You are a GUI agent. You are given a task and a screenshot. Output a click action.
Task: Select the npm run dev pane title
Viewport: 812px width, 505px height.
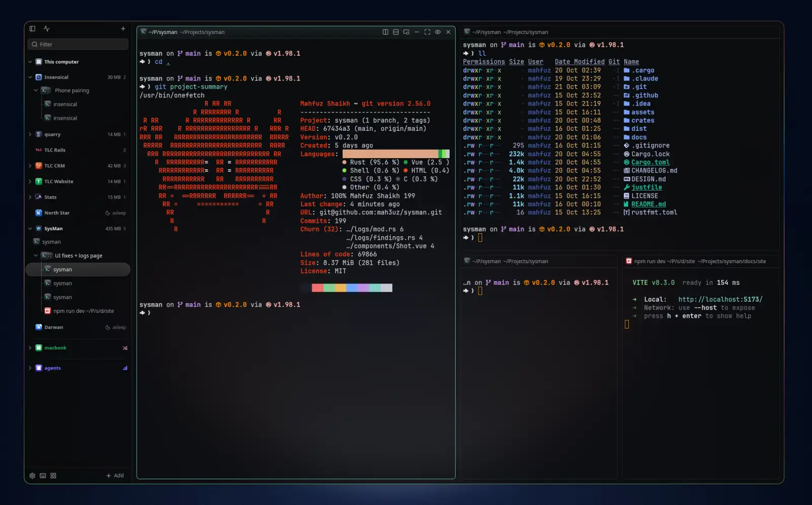(x=696, y=261)
